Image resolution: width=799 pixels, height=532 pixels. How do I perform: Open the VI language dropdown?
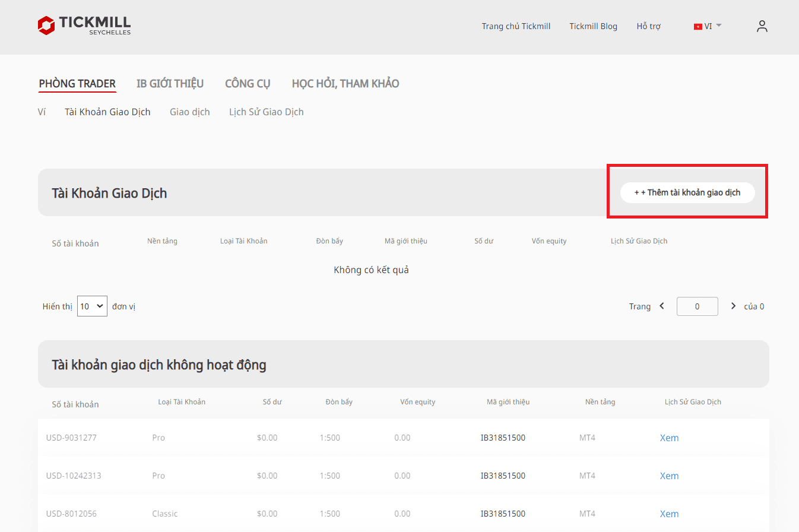(708, 26)
